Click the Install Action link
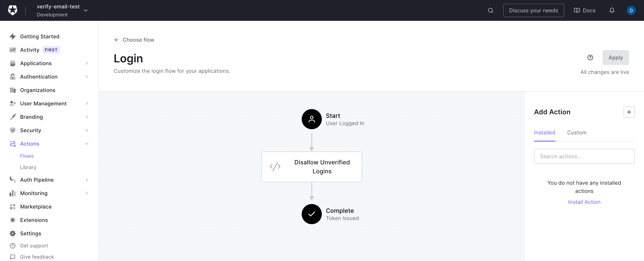The width and height of the screenshot is (644, 261). (584, 202)
